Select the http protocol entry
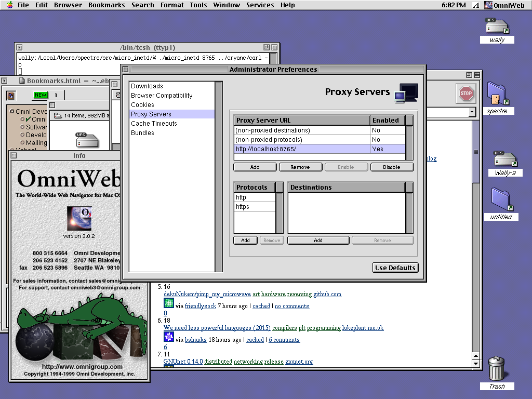The width and height of the screenshot is (532, 399). 255,197
